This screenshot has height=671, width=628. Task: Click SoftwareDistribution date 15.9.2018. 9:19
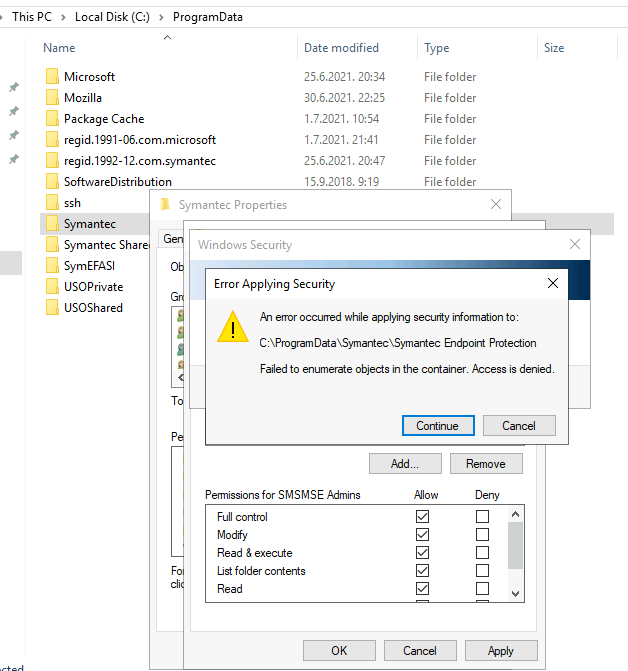tap(341, 181)
